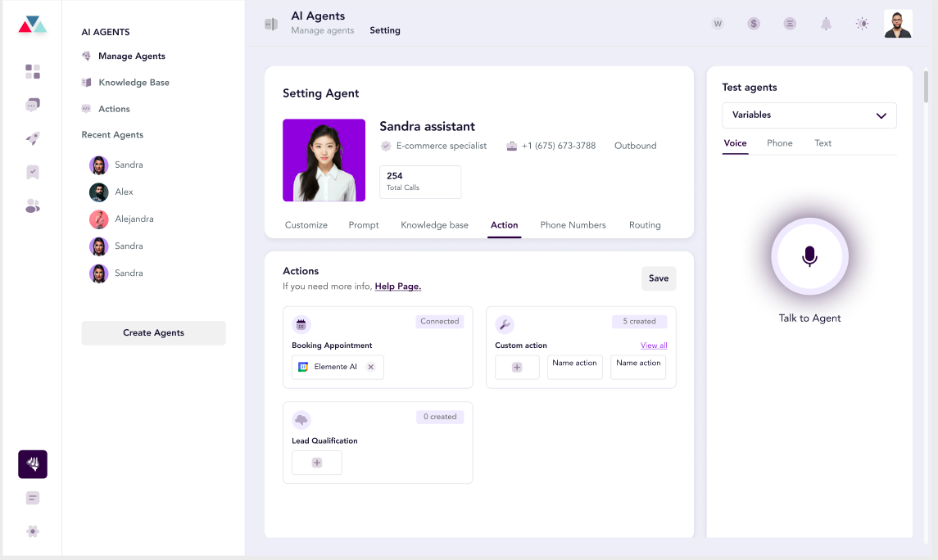The image size is (938, 560).
Task: Select the Text test tab
Action: (x=823, y=143)
